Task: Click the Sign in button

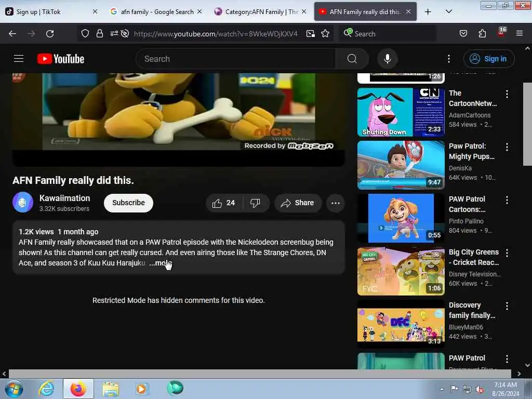Action: [488, 59]
